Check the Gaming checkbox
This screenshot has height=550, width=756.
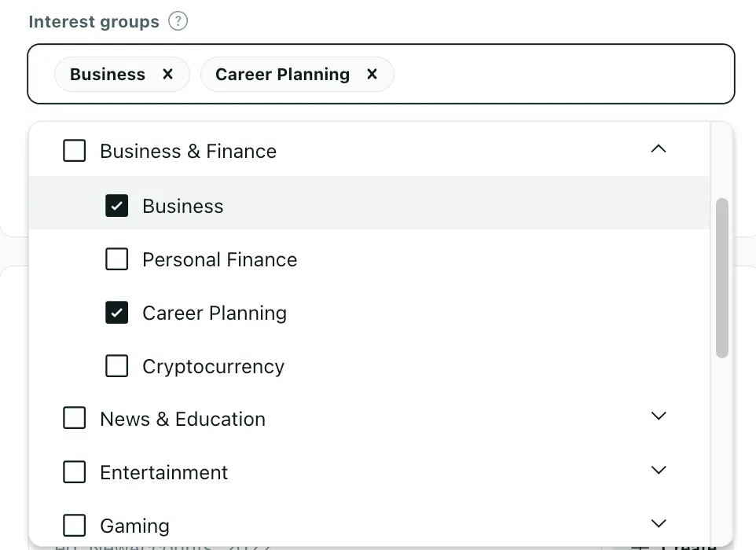(x=74, y=525)
